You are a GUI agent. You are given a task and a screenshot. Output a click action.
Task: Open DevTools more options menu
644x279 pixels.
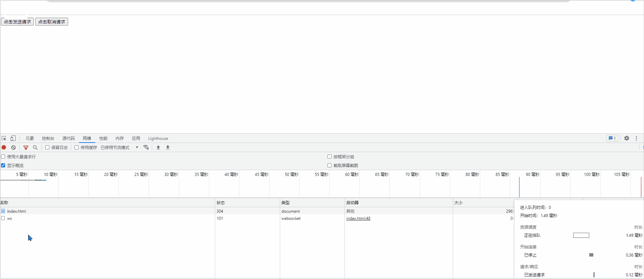pyautogui.click(x=636, y=138)
